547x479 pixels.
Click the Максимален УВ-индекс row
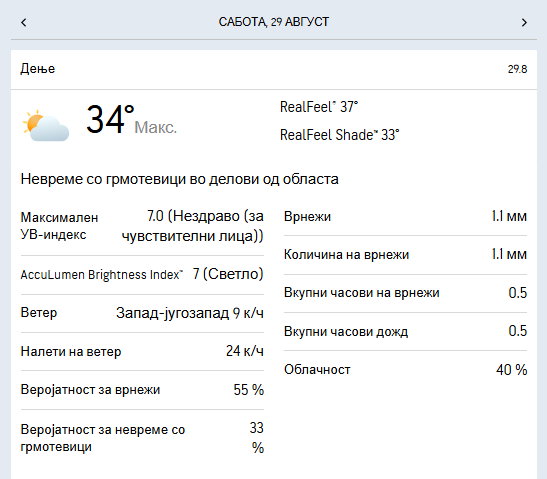pos(142,226)
